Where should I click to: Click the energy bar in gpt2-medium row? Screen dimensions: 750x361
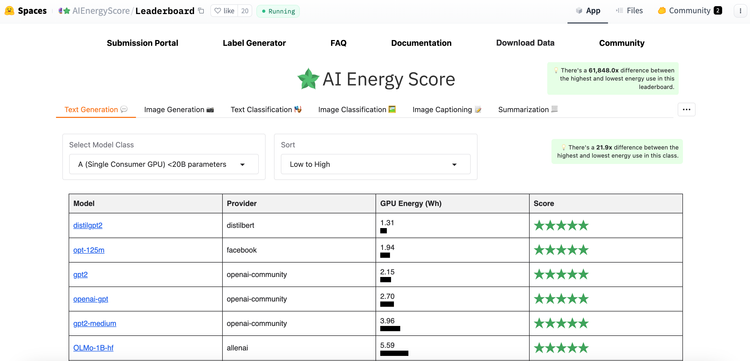click(390, 328)
